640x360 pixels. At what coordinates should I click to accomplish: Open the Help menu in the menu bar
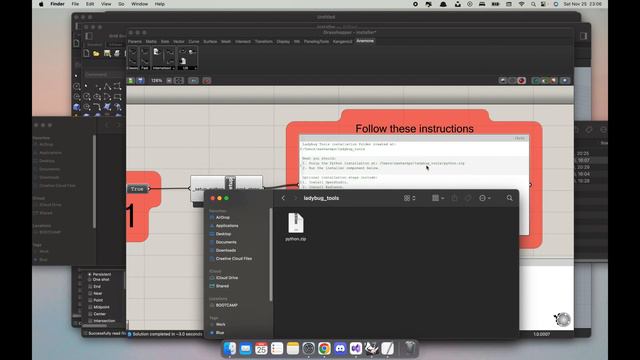160,4
